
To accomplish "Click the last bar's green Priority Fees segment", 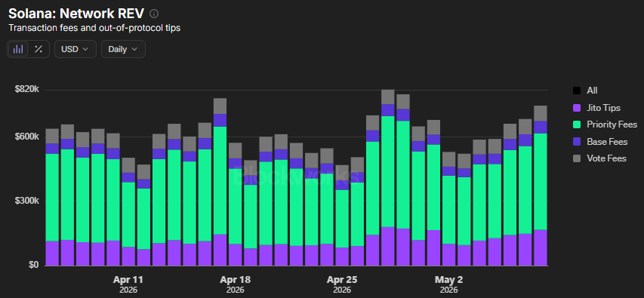I will pyautogui.click(x=541, y=181).
